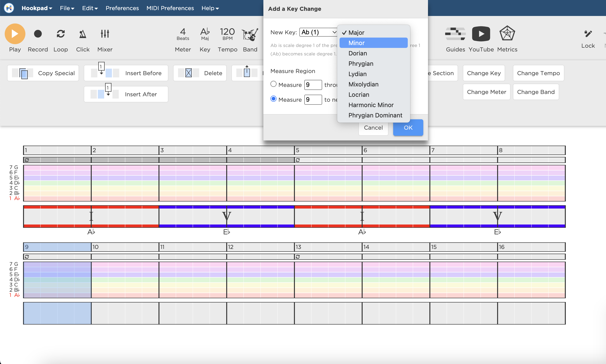Select measure 5 header in timeline
This screenshot has width=606, height=364.
pos(328,150)
